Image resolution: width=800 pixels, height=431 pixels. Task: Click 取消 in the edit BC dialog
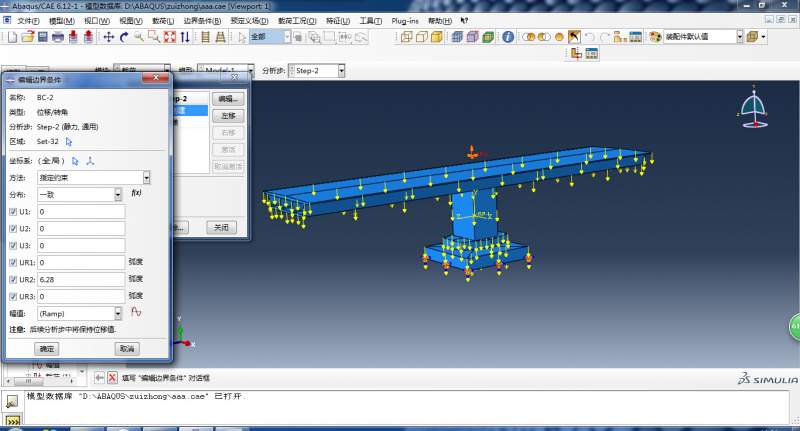click(127, 349)
